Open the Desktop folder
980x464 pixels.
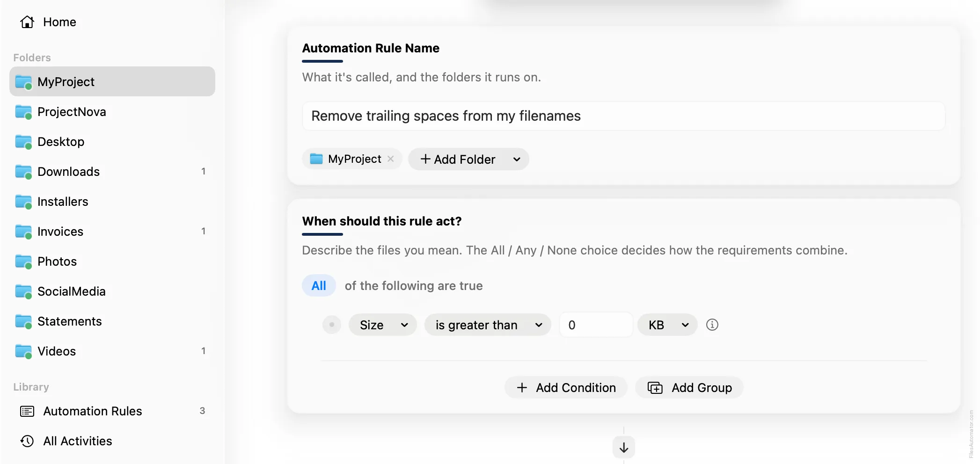(x=112, y=142)
